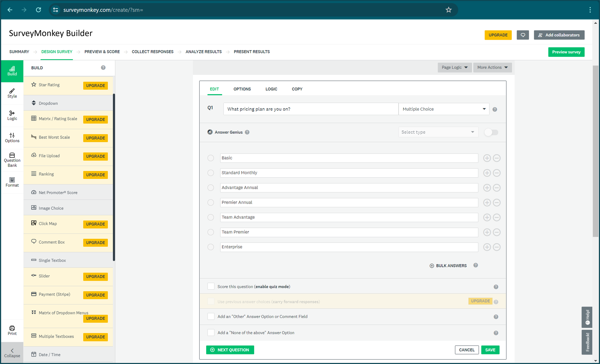Click the Print icon in sidebar

point(12,330)
